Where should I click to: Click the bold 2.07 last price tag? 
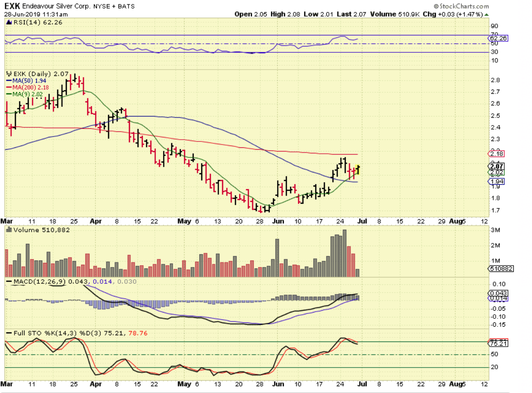click(x=497, y=166)
